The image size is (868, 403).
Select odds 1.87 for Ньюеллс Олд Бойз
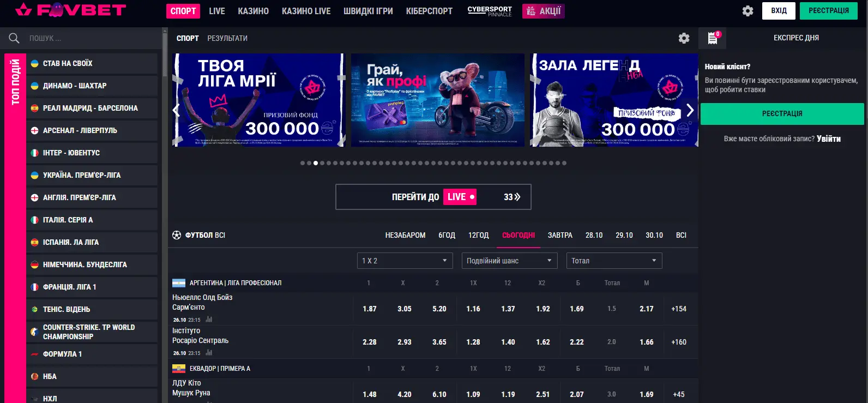(370, 309)
